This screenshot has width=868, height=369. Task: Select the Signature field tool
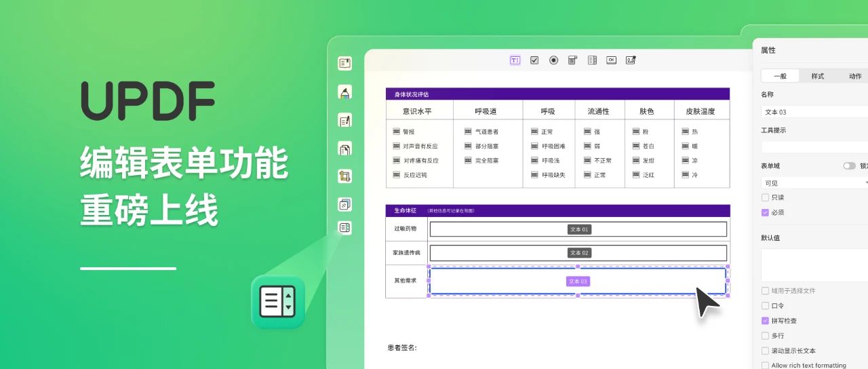tap(631, 60)
